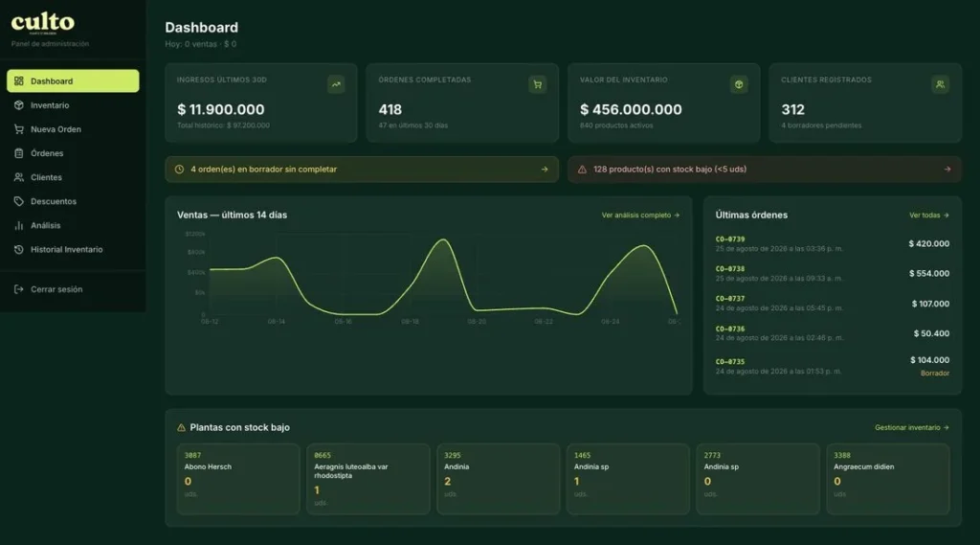Click warning icon beside Plantas con stock bajo
The image size is (980, 545).
pos(181,428)
